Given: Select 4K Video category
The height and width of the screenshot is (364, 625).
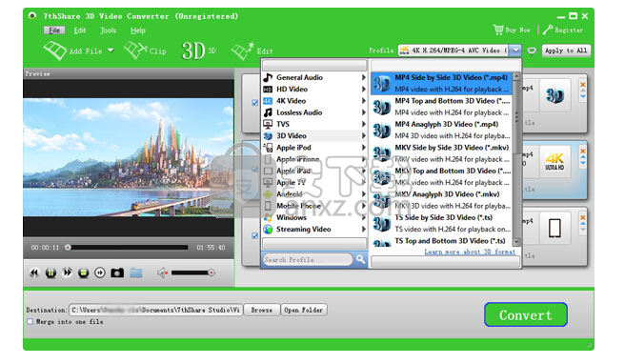Looking at the screenshot, I should coord(314,101).
